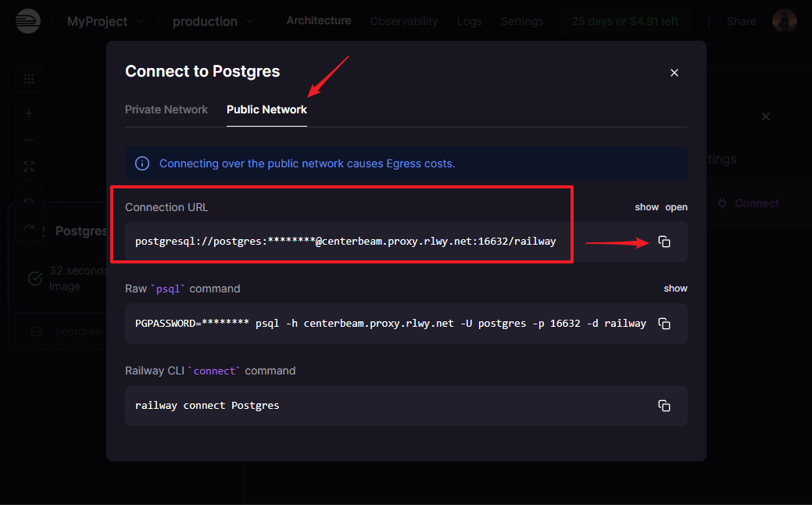Screen dimensions: 812x505
Task: Click the canvas zoom in plus icon
Action: pyautogui.click(x=29, y=113)
